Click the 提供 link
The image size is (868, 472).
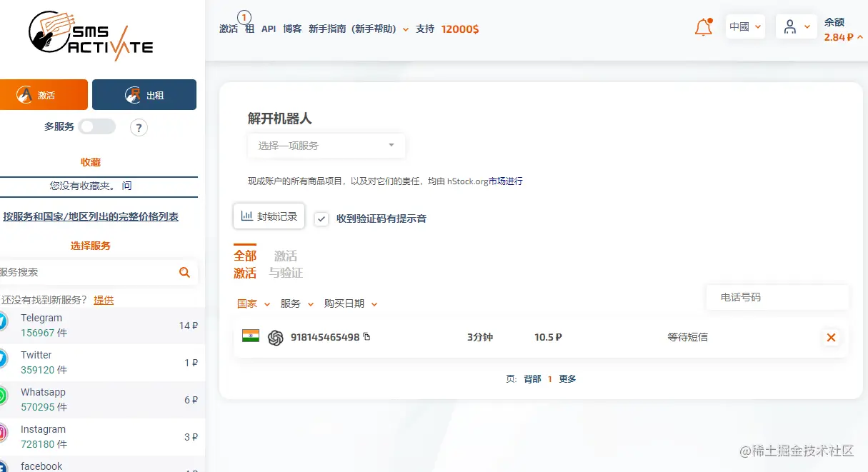click(x=104, y=300)
